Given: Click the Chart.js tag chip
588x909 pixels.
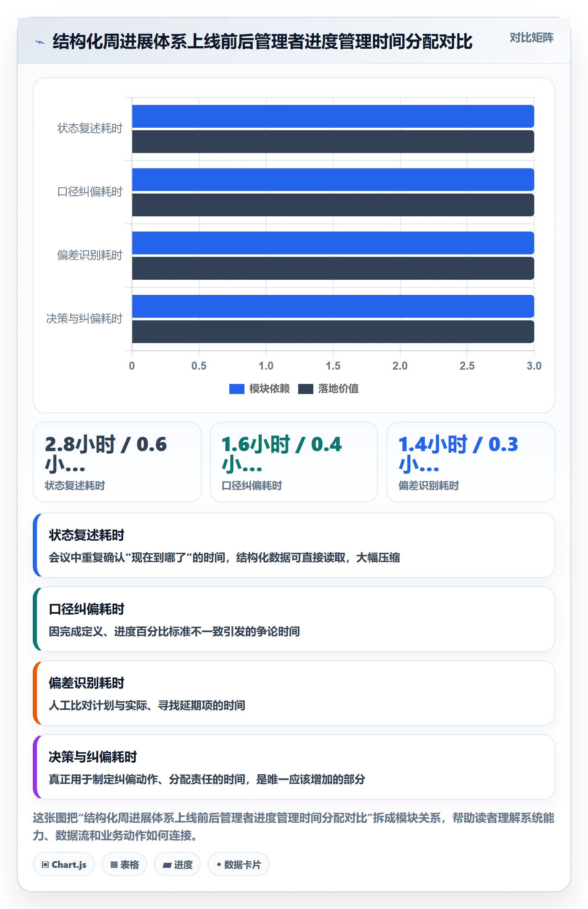Looking at the screenshot, I should (x=64, y=864).
